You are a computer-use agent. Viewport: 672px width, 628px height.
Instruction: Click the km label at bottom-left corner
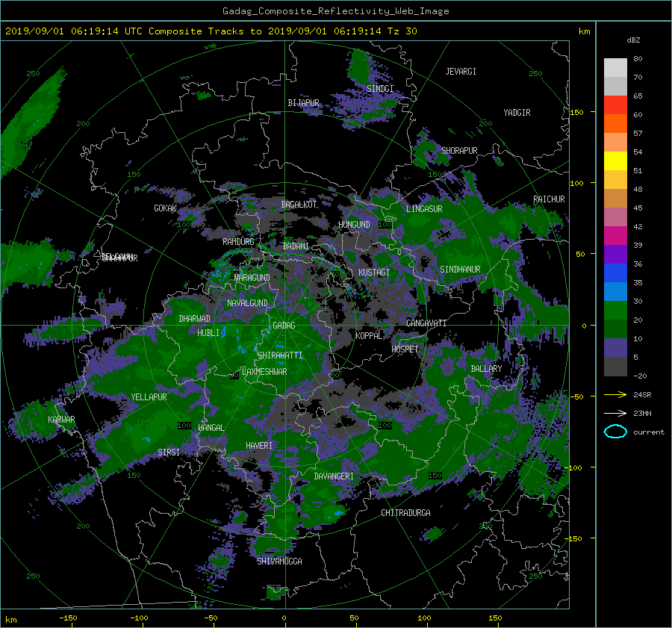[x=10, y=620]
